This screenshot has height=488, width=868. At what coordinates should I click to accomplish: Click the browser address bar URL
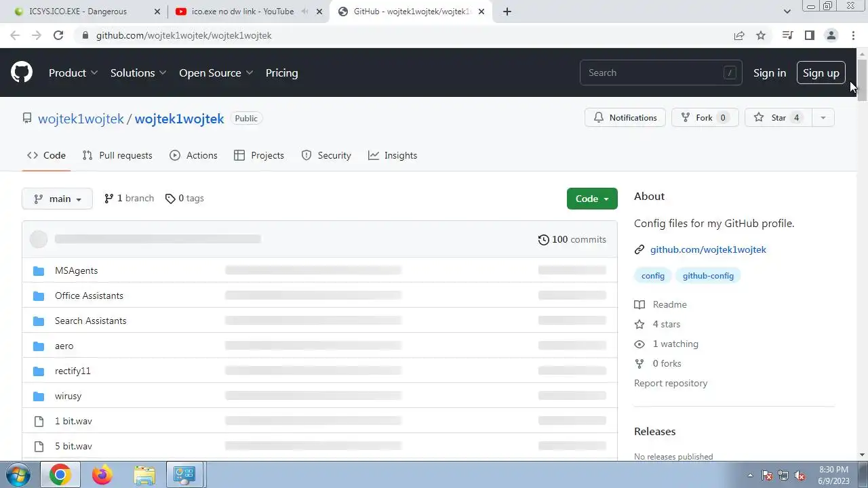[184, 35]
